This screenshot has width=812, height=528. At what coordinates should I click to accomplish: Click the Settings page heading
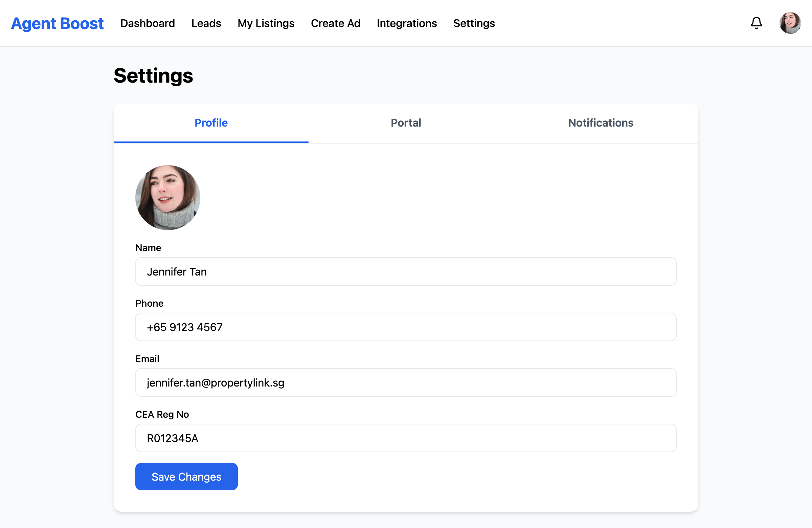coord(153,76)
